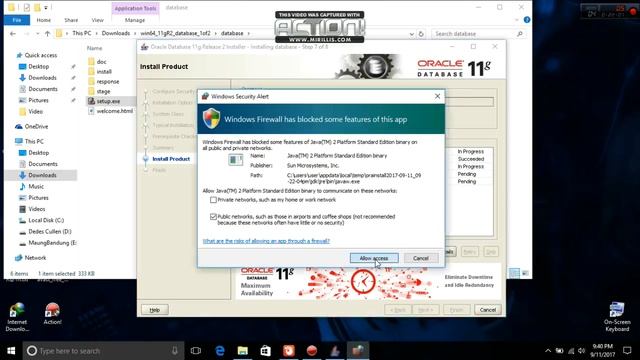Open the firewall risks help link
640x360 pixels.
266,241
